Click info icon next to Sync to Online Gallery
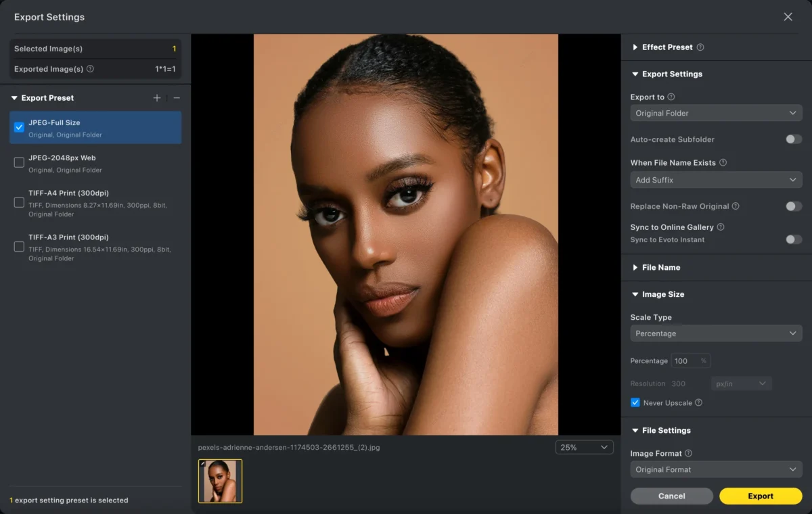Screen dimensions: 812x514 pyautogui.click(x=721, y=227)
